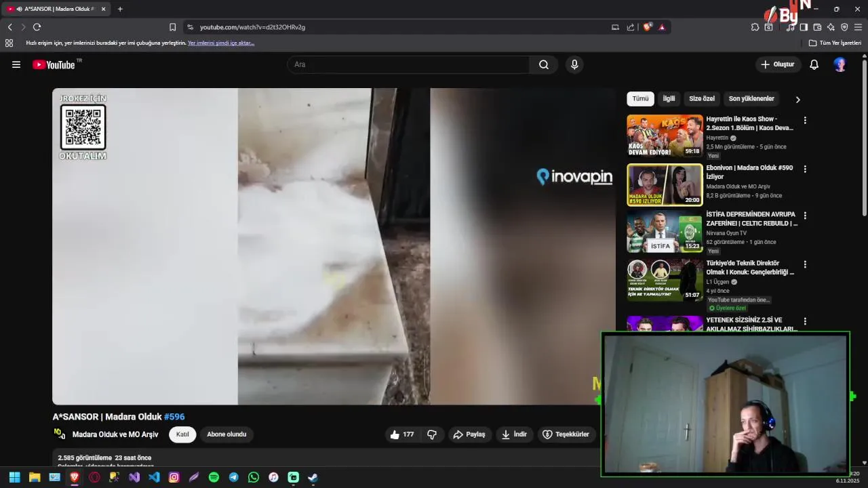868x488 pixels.
Task: Open the İSTİFA Celtic Rebuild video thumbnail
Action: [x=665, y=231]
